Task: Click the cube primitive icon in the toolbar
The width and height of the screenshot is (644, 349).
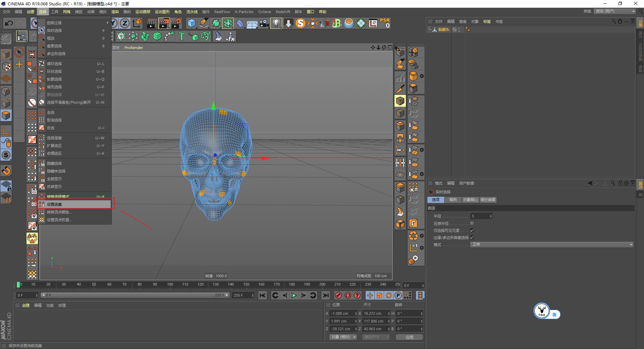Action: click(191, 23)
